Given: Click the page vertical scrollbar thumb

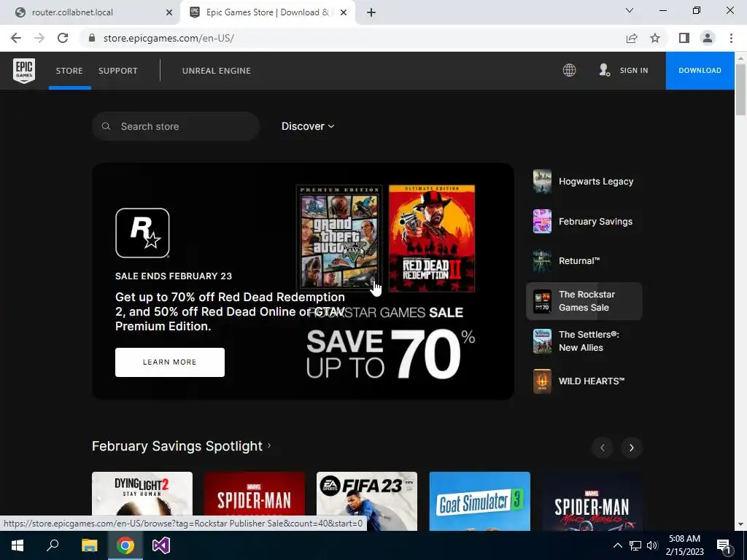Looking at the screenshot, I should click(x=740, y=89).
